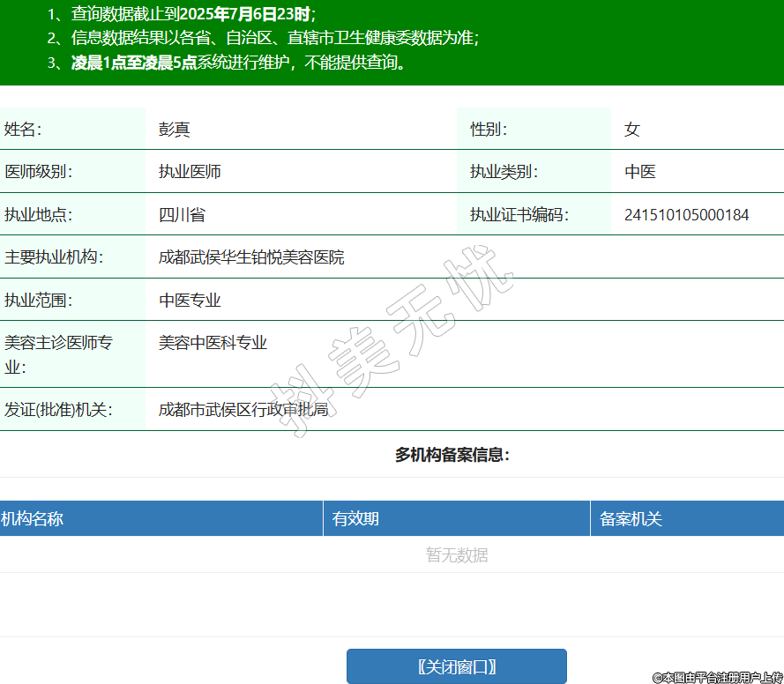Click the 备案机关 column header
Image resolution: width=784 pixels, height=684 pixels.
[x=631, y=519]
